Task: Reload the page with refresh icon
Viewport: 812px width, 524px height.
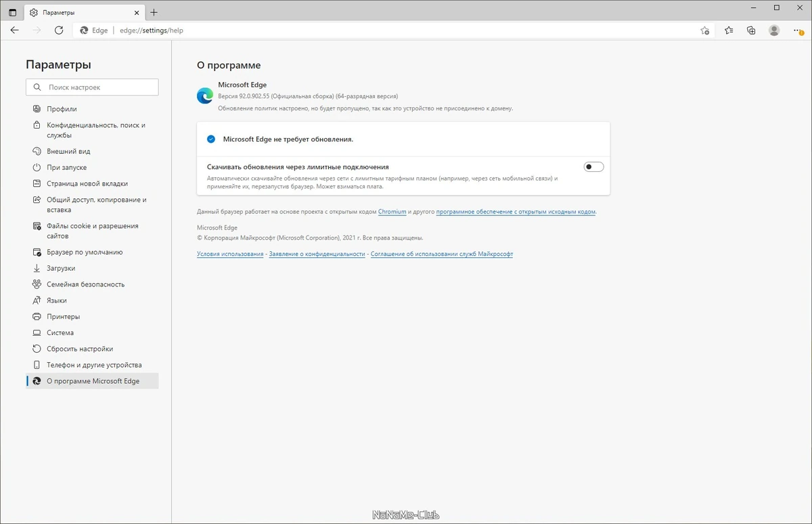Action: point(59,30)
